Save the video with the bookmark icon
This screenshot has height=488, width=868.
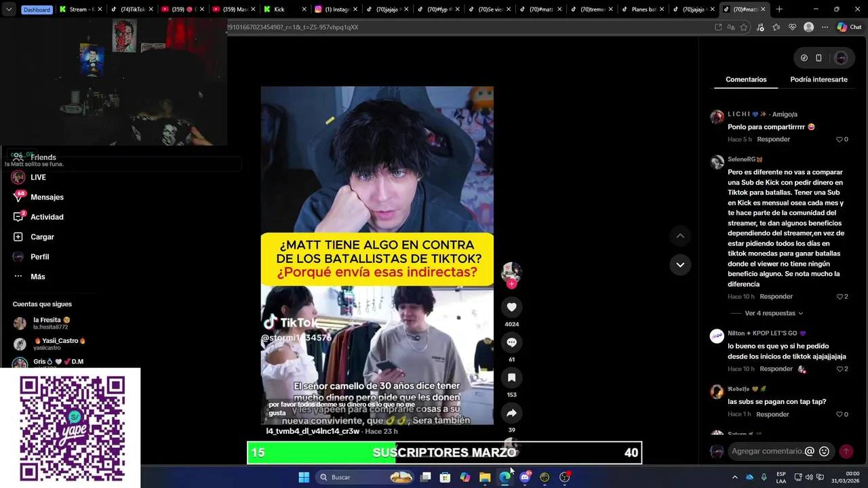(x=511, y=378)
